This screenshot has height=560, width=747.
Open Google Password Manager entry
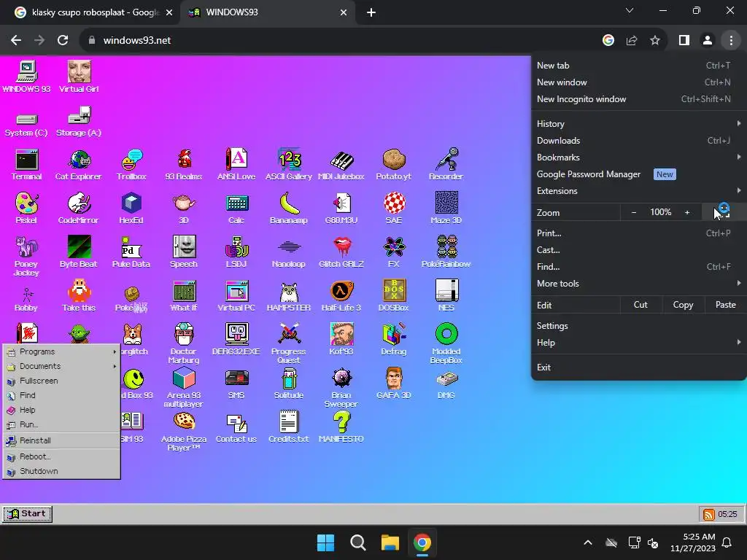[x=639, y=174]
